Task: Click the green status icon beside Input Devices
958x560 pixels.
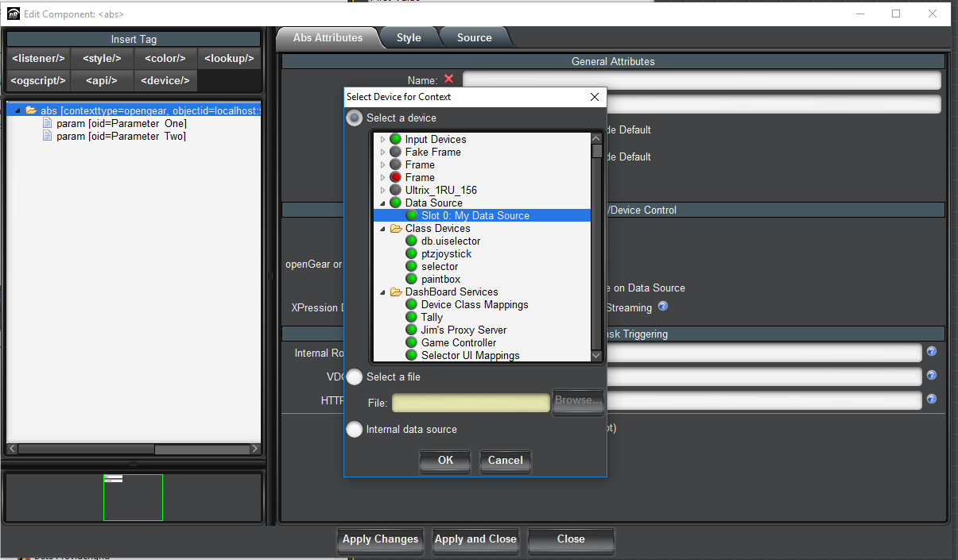Action: (x=395, y=139)
